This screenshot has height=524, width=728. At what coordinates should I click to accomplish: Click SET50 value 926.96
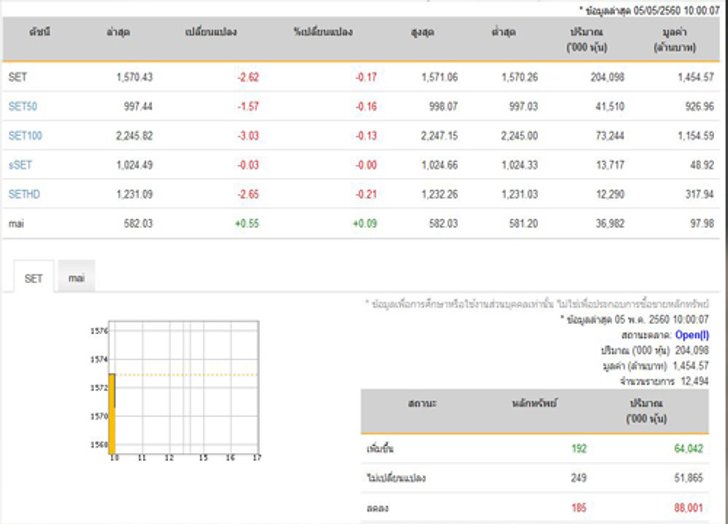coord(700,106)
